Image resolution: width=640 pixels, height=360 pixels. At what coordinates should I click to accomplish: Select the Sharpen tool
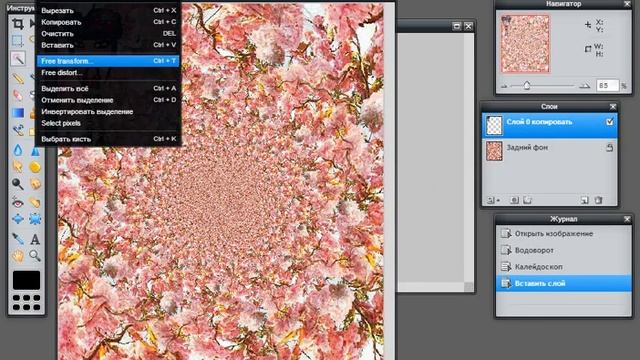click(35, 151)
